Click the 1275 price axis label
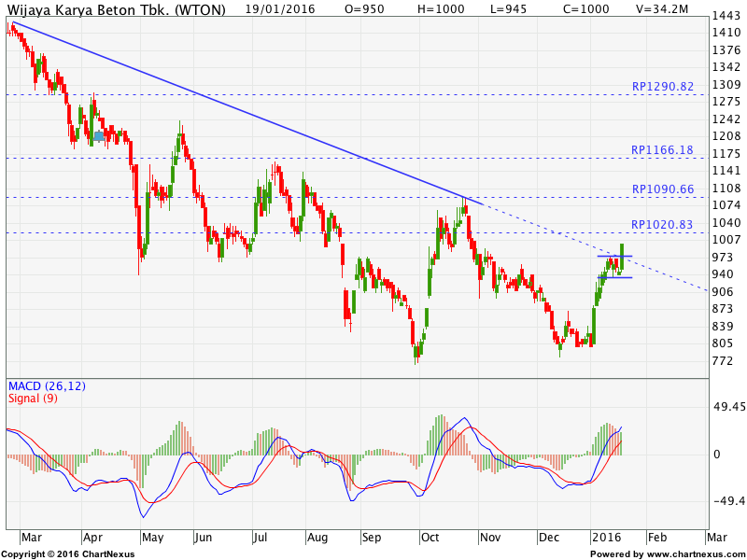This screenshot has height=560, width=747. coord(726,102)
